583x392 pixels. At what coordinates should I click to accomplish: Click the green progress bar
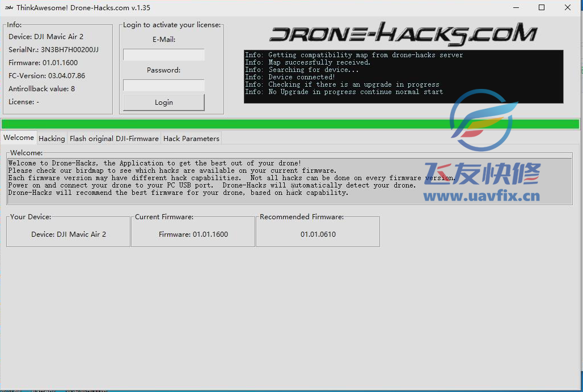pos(290,124)
